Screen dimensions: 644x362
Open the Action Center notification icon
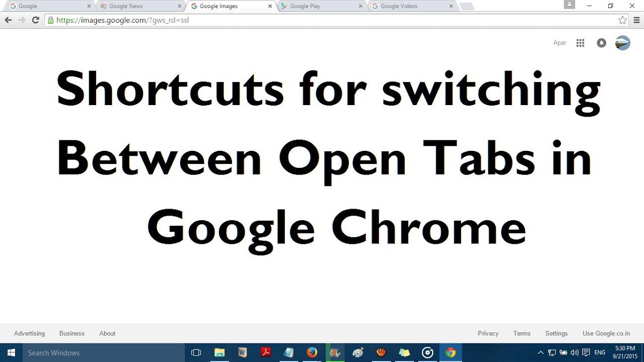click(x=586, y=353)
